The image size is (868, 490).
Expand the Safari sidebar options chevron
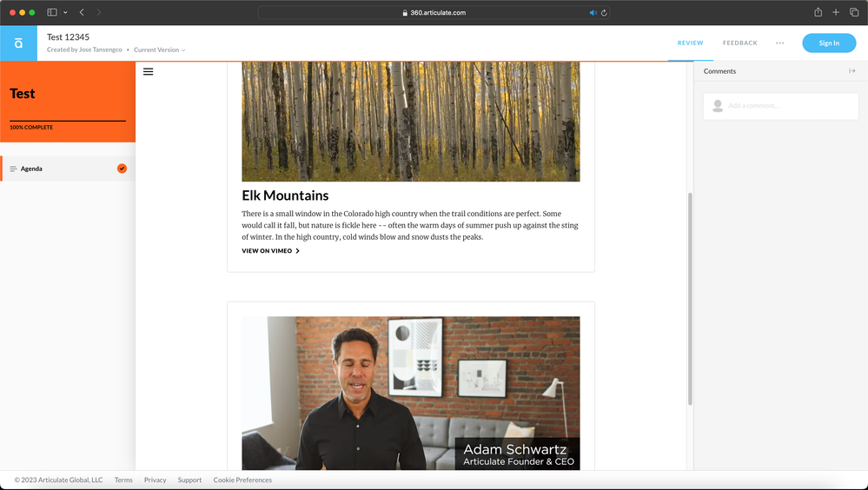click(x=65, y=12)
